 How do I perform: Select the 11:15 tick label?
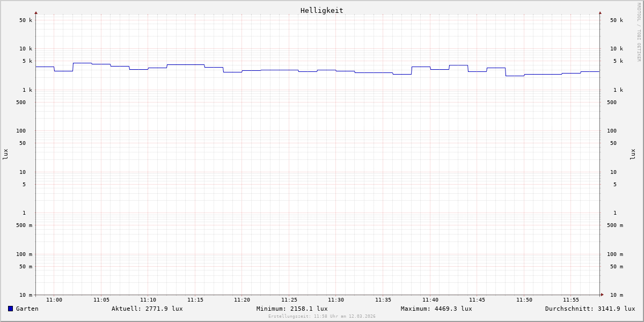click(x=195, y=300)
